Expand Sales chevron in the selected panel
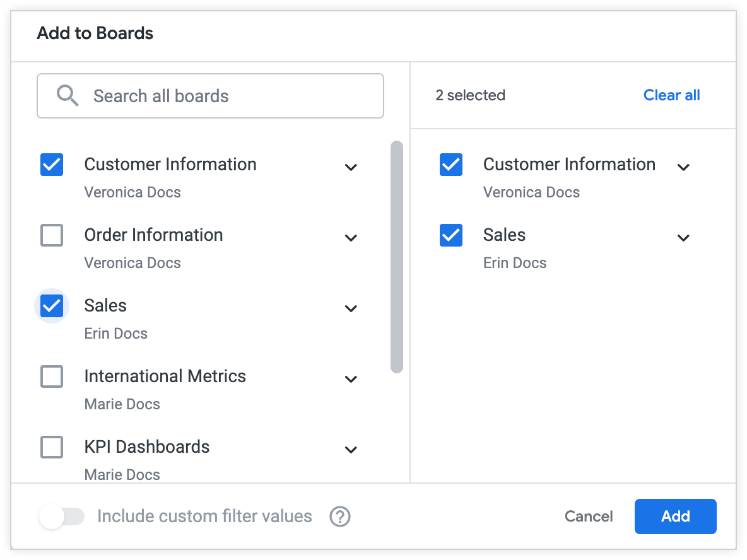This screenshot has height=560, width=747. coord(683,238)
